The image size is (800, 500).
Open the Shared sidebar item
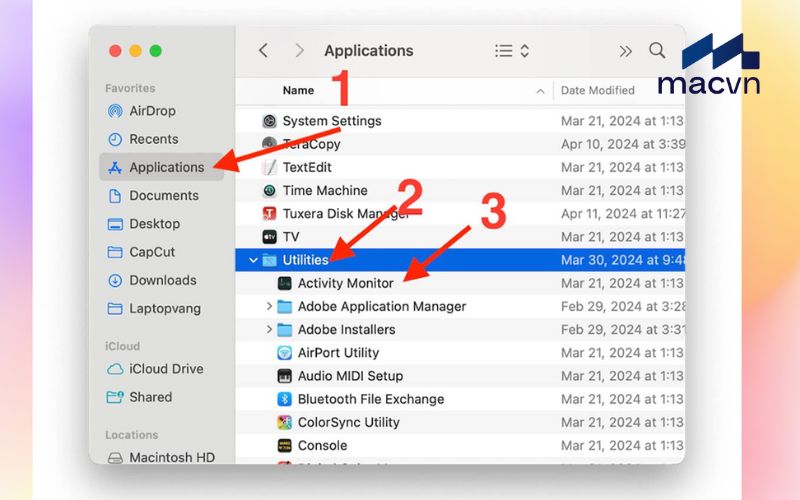[x=161, y=397]
